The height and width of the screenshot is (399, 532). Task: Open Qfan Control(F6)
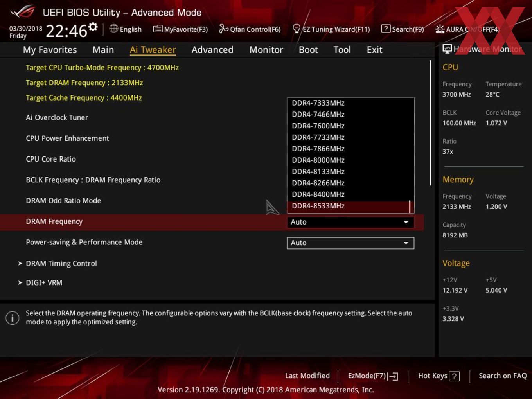coord(250,29)
